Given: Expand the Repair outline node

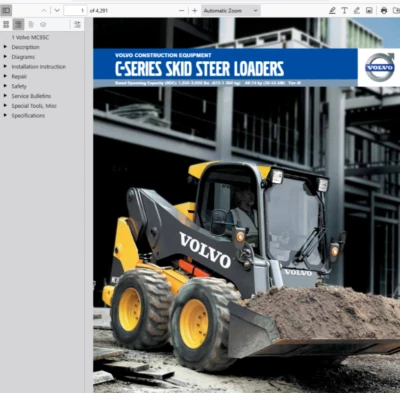Looking at the screenshot, I should [5, 76].
